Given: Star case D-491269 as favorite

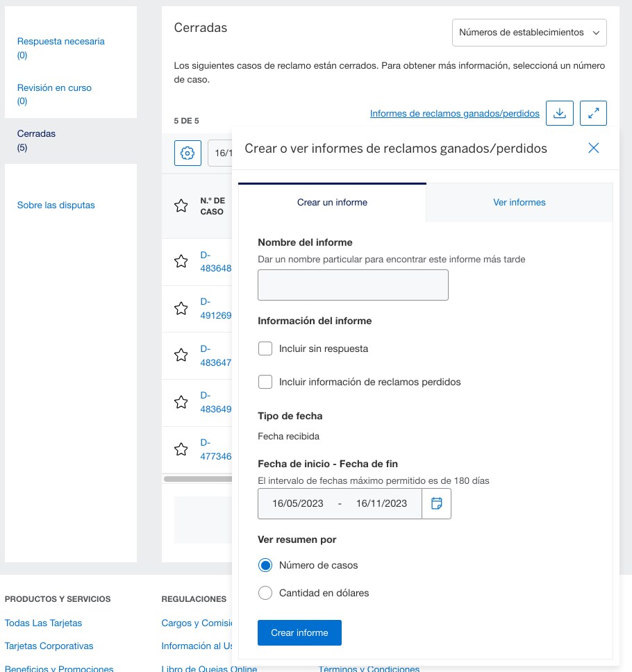Looking at the screenshot, I should tap(181, 308).
